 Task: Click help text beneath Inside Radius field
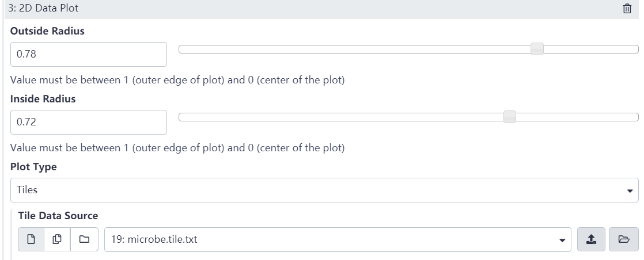[177, 148]
